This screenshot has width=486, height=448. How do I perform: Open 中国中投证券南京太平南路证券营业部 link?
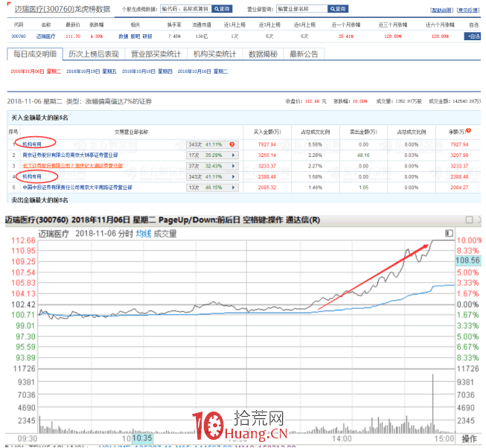coord(77,188)
